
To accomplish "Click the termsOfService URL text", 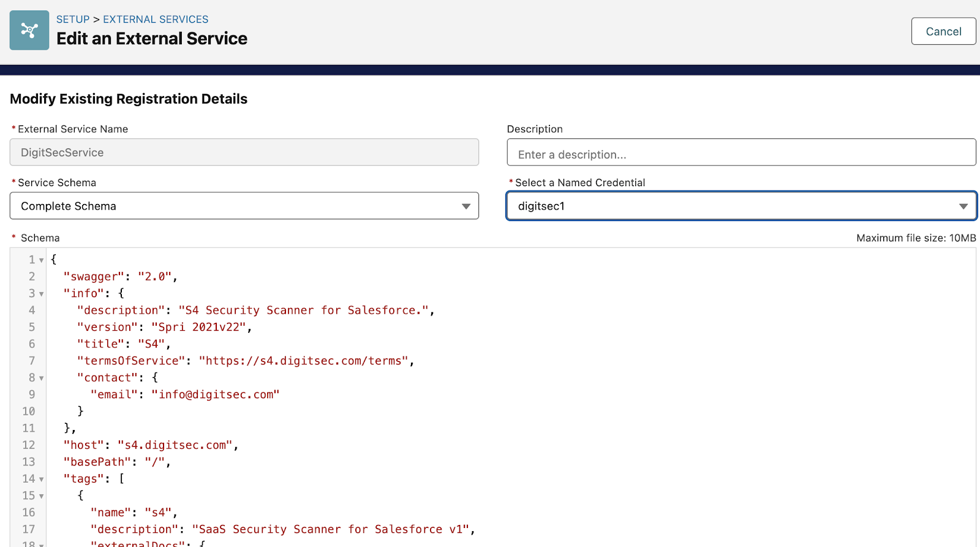I will click(x=303, y=361).
